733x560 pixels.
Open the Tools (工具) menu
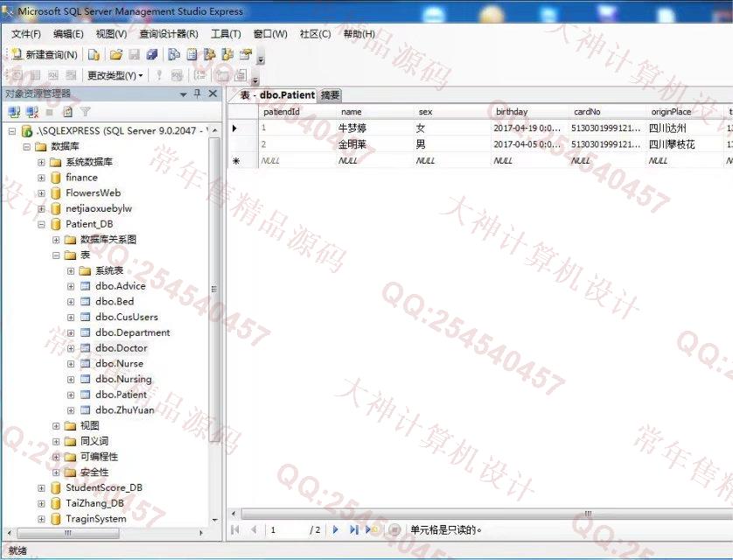point(226,34)
